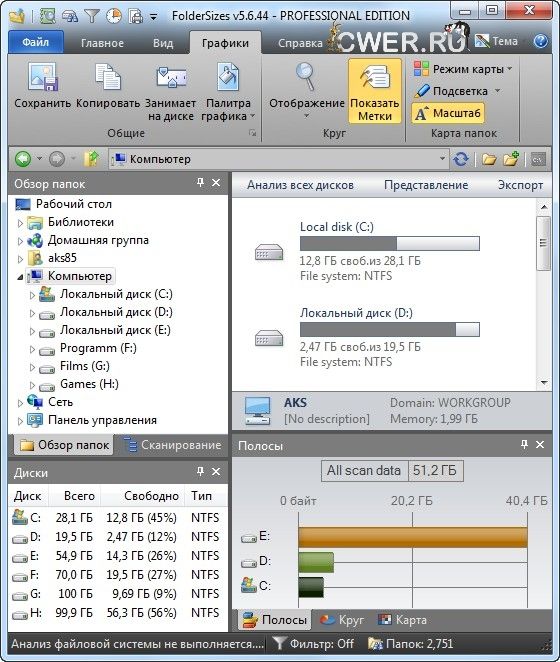Click the Занимает на диске icon
This screenshot has width=560, height=662.
171,77
